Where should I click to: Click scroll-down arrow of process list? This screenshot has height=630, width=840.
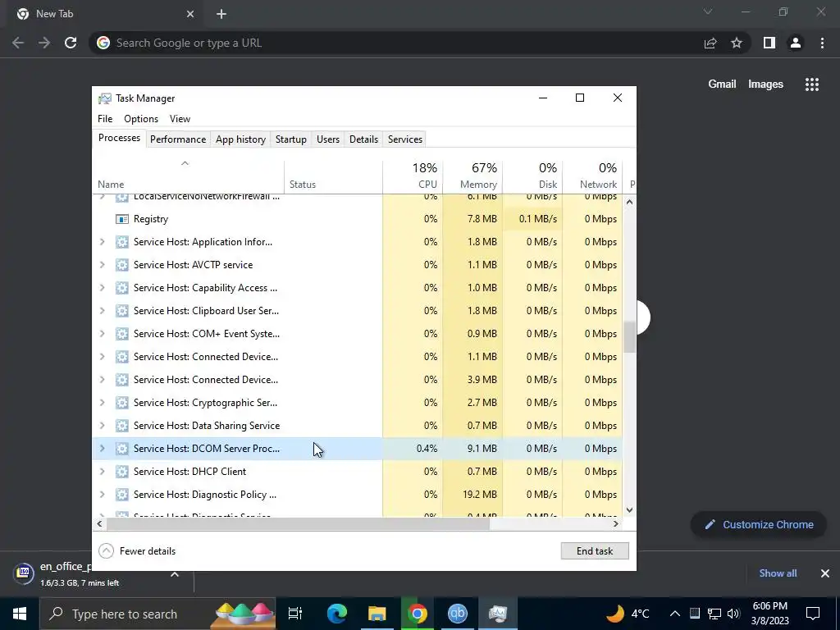click(x=629, y=510)
